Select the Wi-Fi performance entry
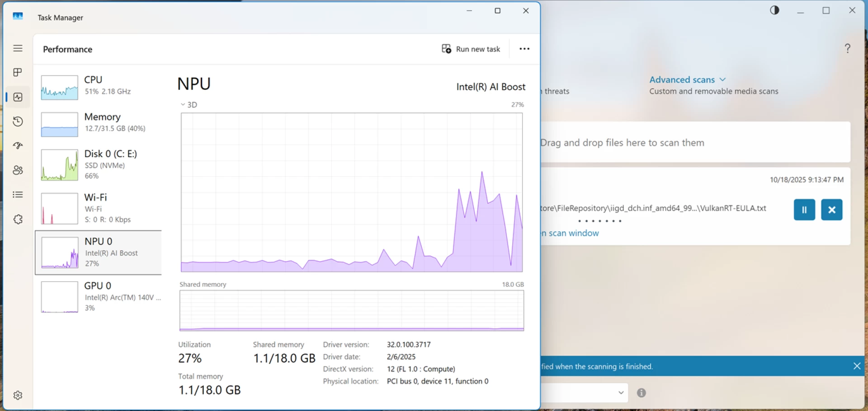Viewport: 868px width, 411px height. click(x=98, y=208)
